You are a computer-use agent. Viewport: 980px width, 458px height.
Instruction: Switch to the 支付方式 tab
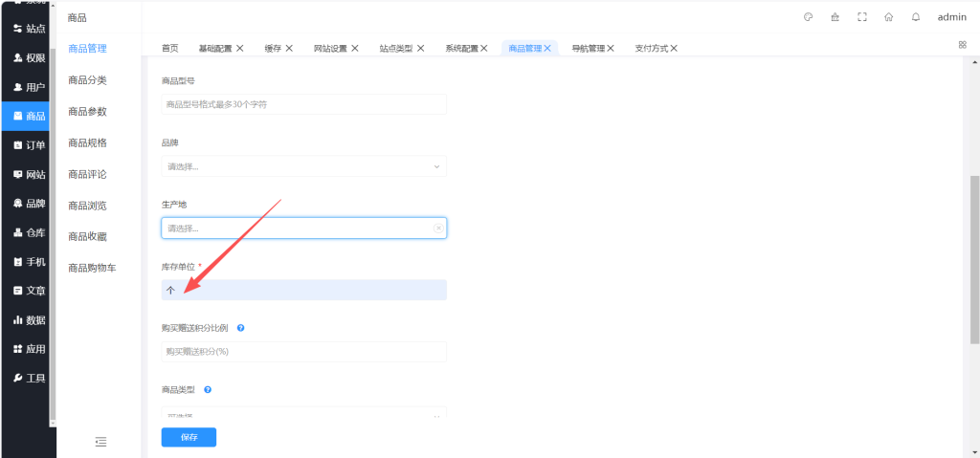click(652, 48)
